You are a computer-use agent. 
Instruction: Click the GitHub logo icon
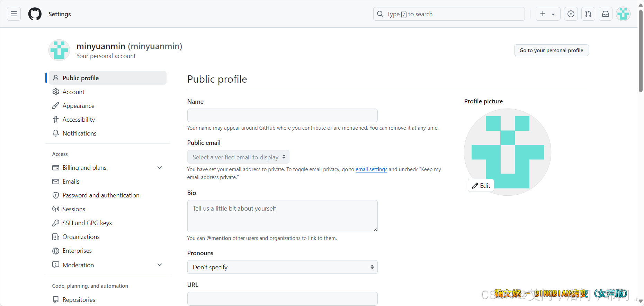(35, 14)
